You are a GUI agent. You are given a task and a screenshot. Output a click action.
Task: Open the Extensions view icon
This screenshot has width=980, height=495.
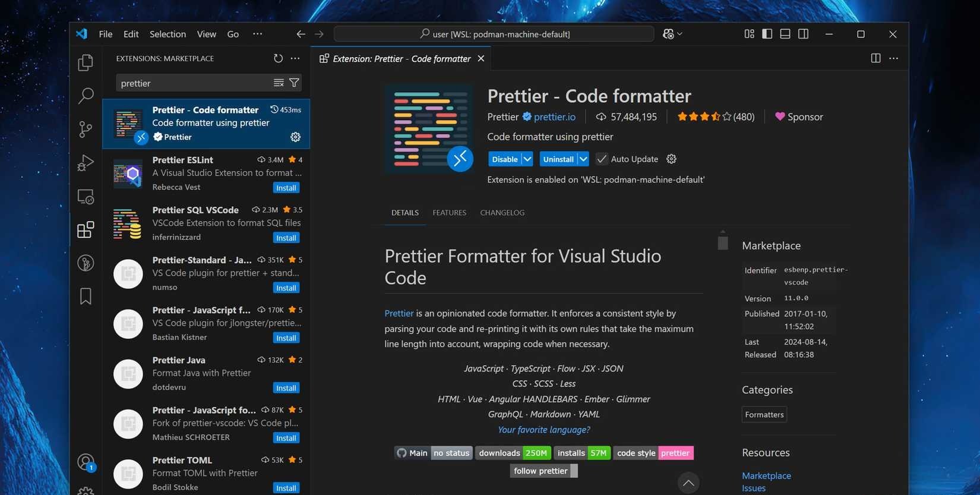86,229
